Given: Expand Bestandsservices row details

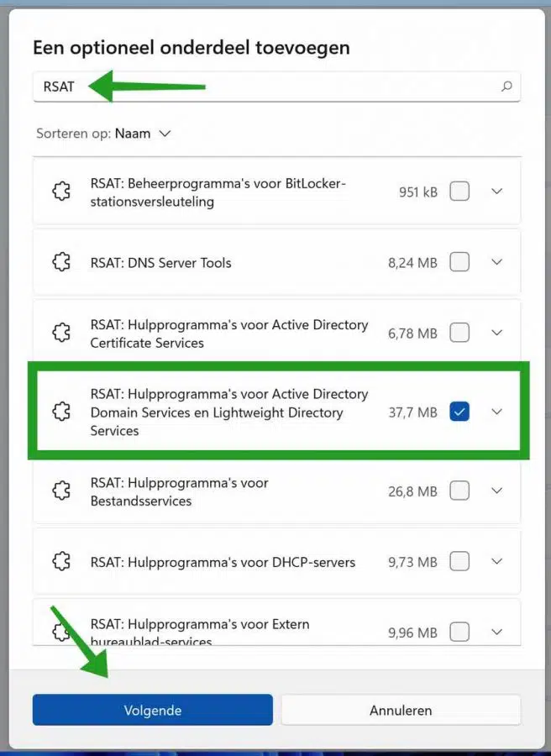Looking at the screenshot, I should [497, 491].
